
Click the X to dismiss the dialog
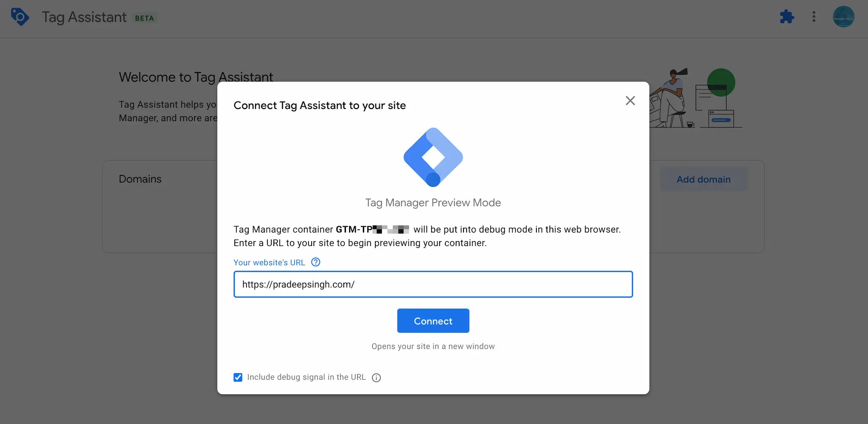click(630, 100)
